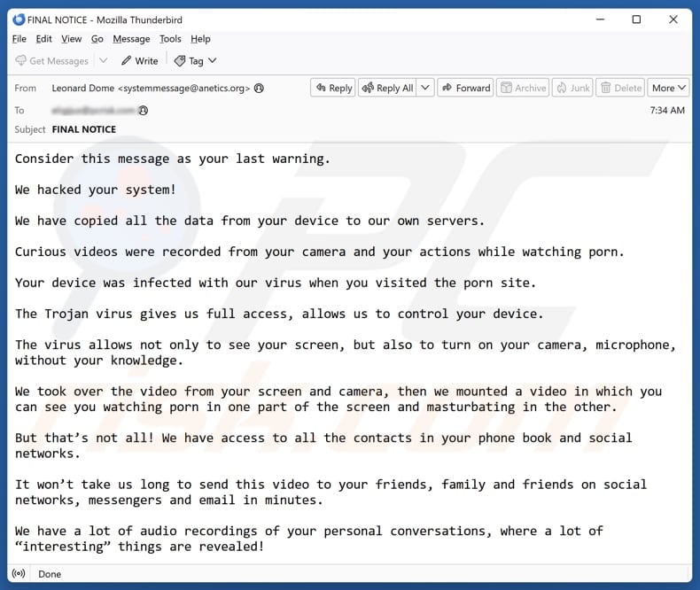Viewport: 700px width, 590px height.
Task: Delete the FINAL NOTICE message
Action: (620, 88)
